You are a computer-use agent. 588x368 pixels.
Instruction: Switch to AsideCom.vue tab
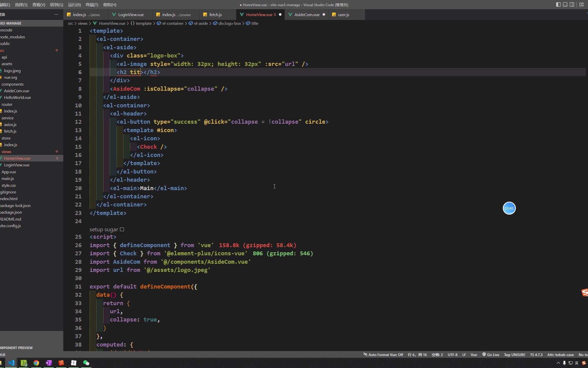pos(307,15)
